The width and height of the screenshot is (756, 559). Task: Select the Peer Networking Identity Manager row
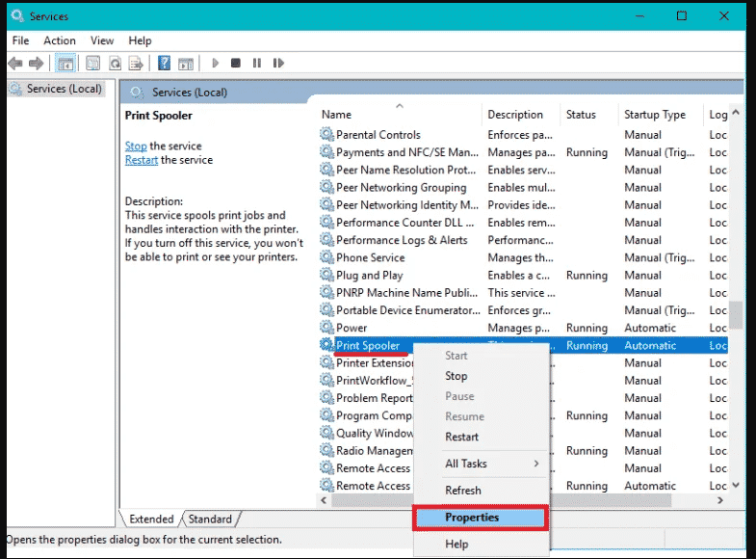pyautogui.click(x=523, y=205)
